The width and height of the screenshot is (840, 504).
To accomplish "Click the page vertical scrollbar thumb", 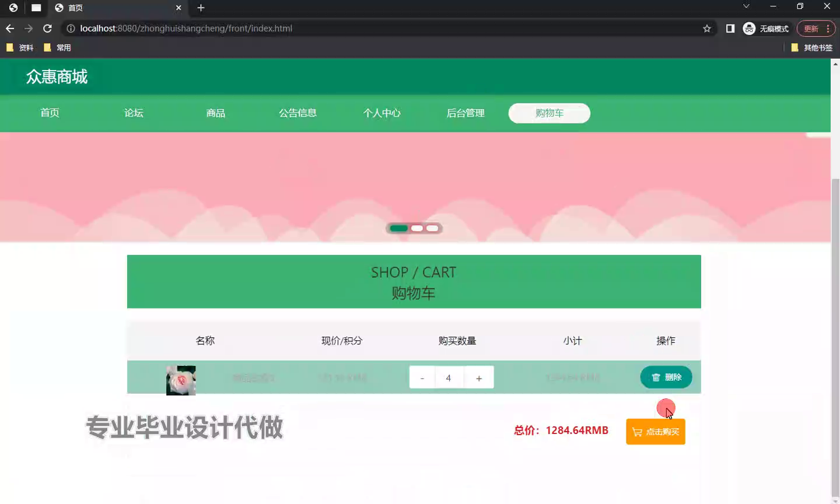I will point(835,337).
